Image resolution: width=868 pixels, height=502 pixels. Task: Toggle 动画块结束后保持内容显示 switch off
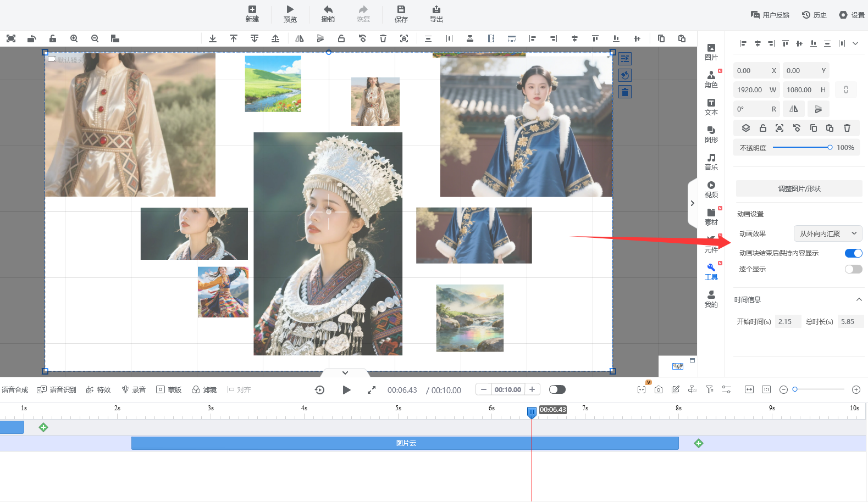pos(853,253)
